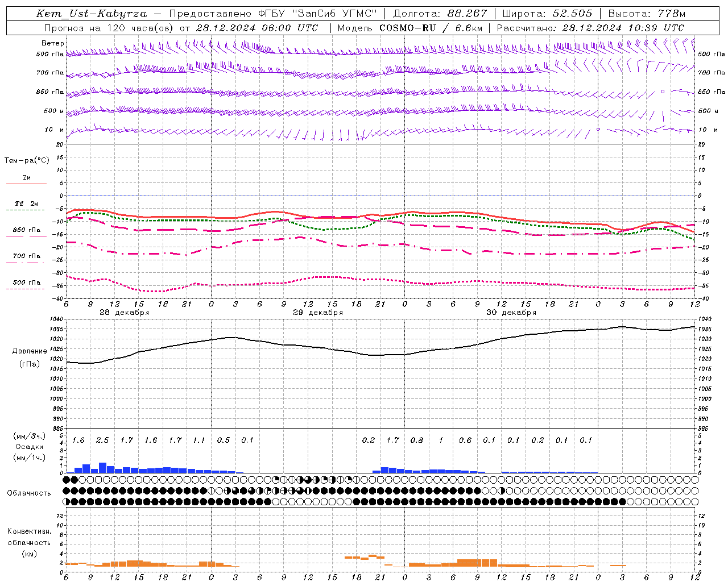Click the (км) unit under convective cloud label
The width and height of the screenshot is (728, 582).
point(29,554)
